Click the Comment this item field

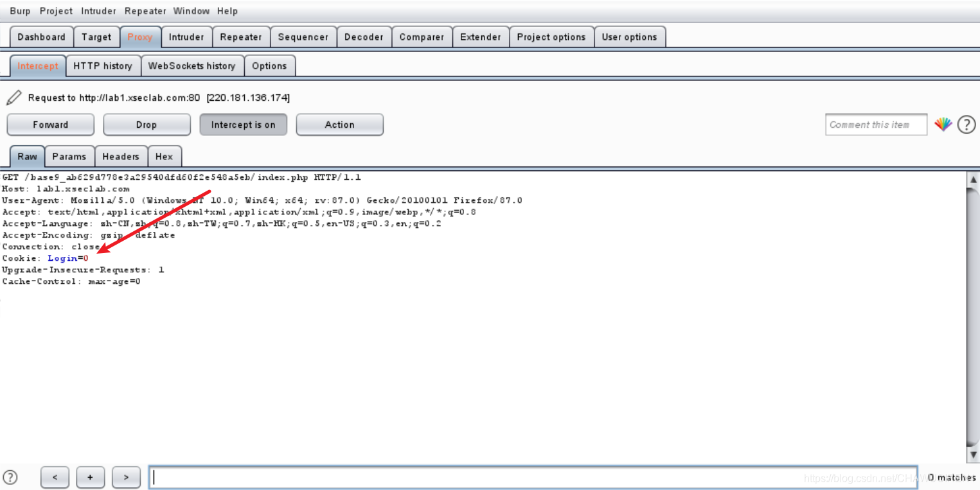(x=876, y=125)
